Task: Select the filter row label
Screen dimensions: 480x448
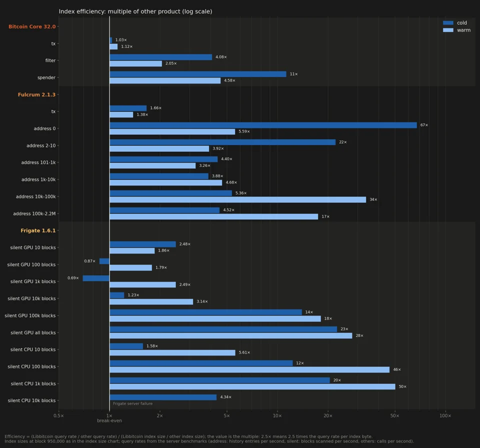Action: 50,60
